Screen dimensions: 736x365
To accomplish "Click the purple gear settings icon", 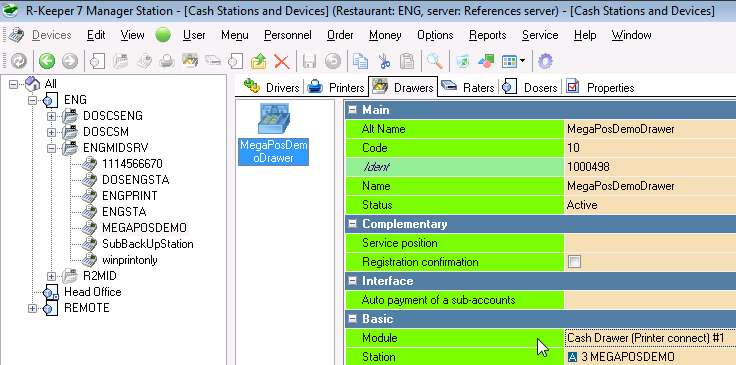I will 545,61.
